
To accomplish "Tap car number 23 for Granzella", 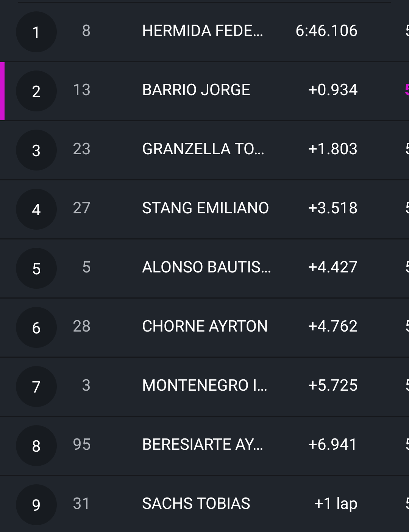I will (81, 149).
